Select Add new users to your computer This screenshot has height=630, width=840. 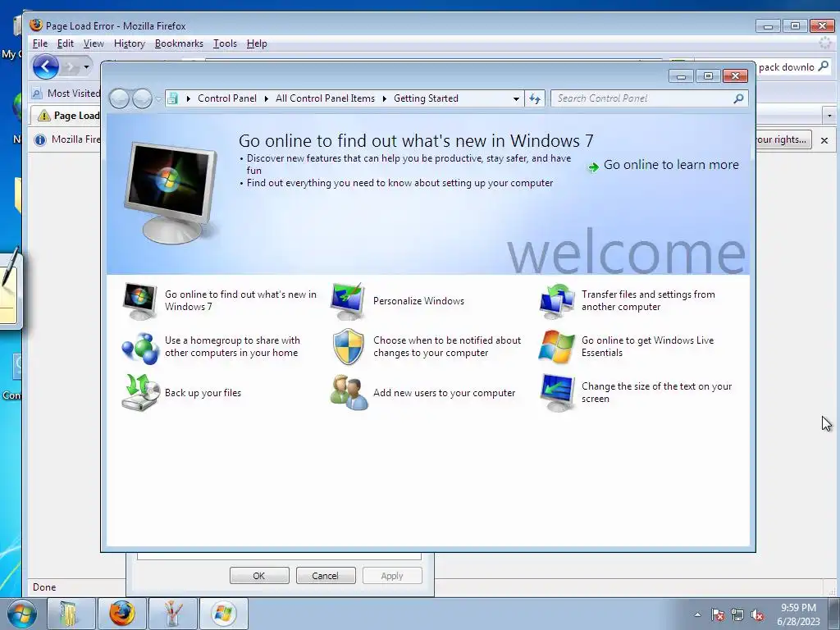(444, 393)
